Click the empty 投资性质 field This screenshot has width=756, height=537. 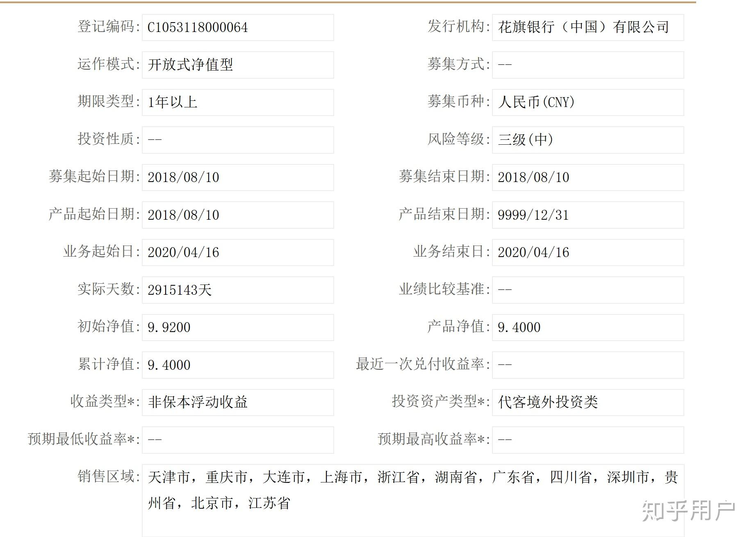point(238,140)
